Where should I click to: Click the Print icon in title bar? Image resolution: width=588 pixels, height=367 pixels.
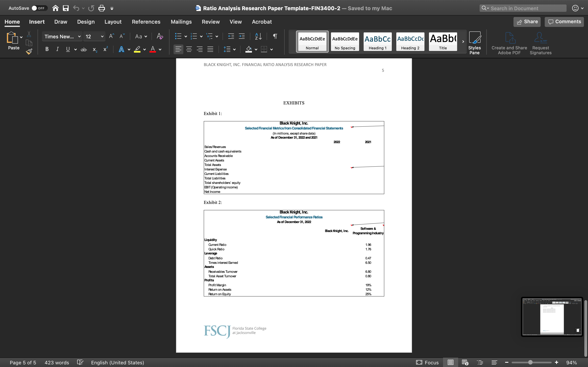click(x=101, y=8)
